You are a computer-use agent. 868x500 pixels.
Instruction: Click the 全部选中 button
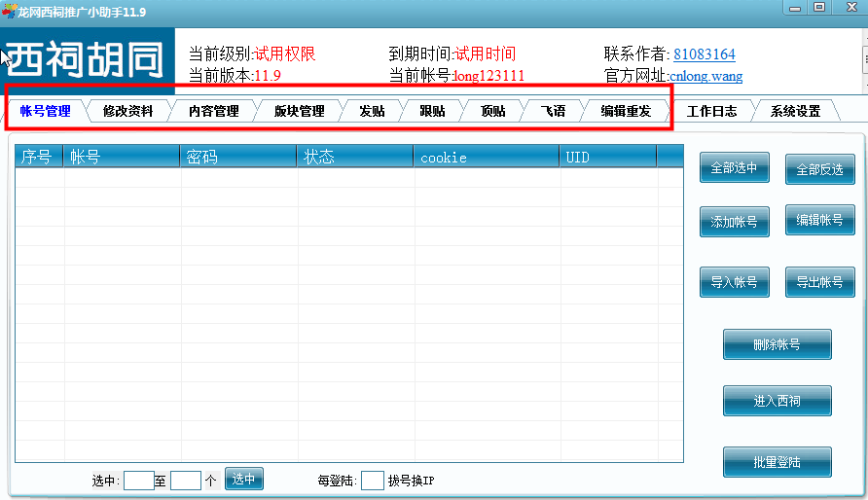coord(734,168)
